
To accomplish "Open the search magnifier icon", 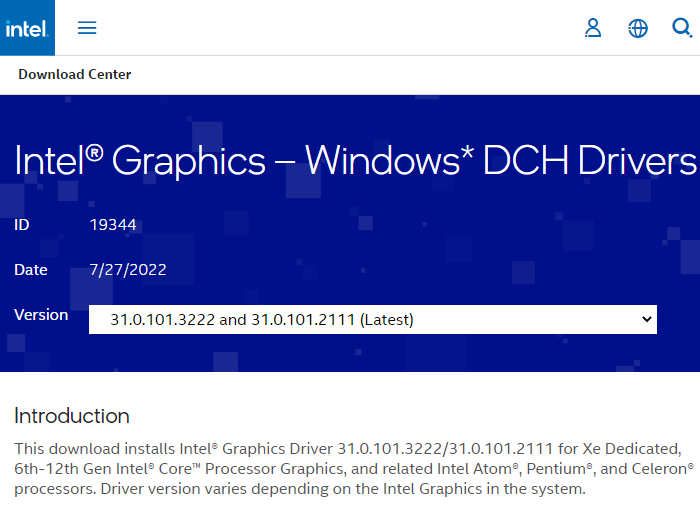I will 682,28.
